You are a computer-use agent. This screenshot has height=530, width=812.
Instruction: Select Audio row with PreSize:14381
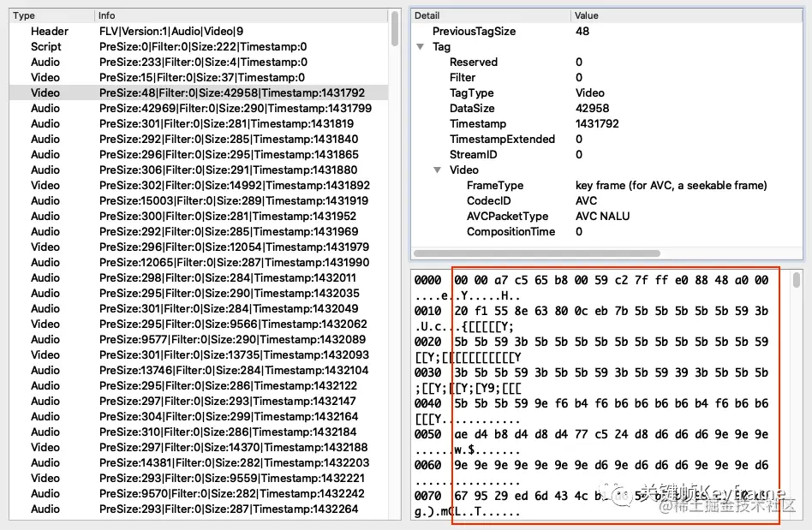[x=199, y=462]
